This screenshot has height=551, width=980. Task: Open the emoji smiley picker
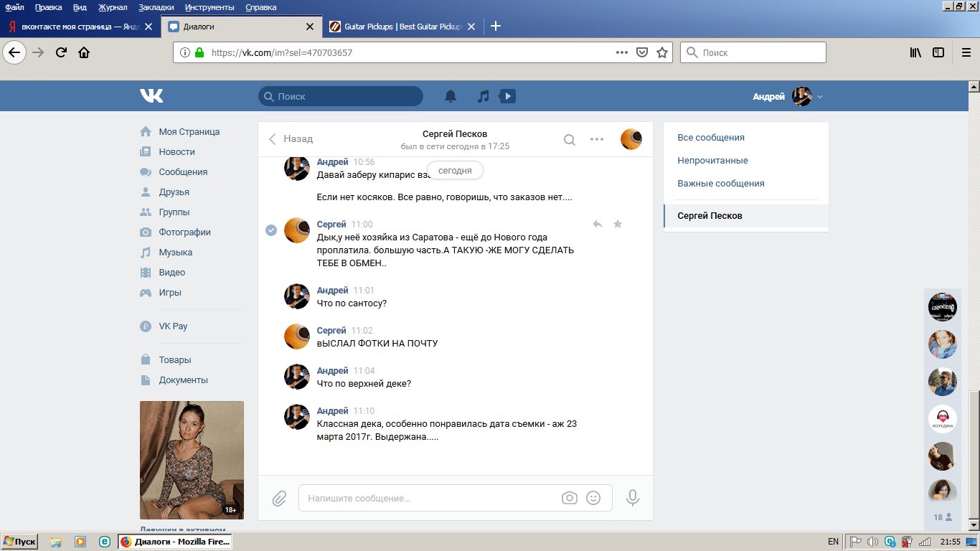pos(593,498)
